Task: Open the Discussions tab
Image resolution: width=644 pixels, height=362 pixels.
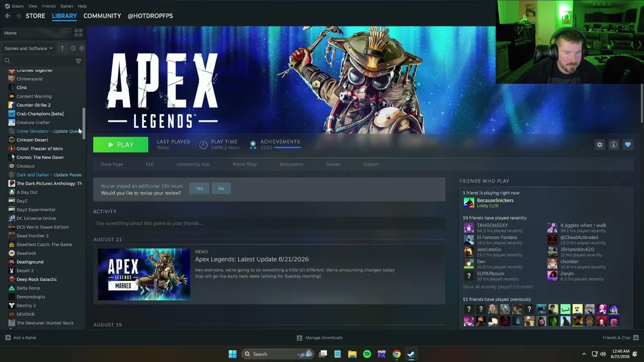Action: tap(291, 164)
